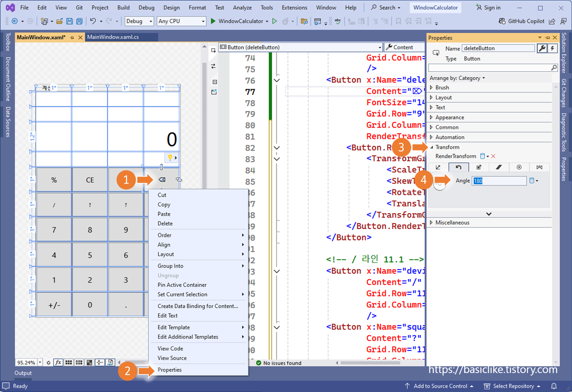Viewport: 572px width, 392px height.
Task: Click the CE button on calculator design
Action: point(90,180)
